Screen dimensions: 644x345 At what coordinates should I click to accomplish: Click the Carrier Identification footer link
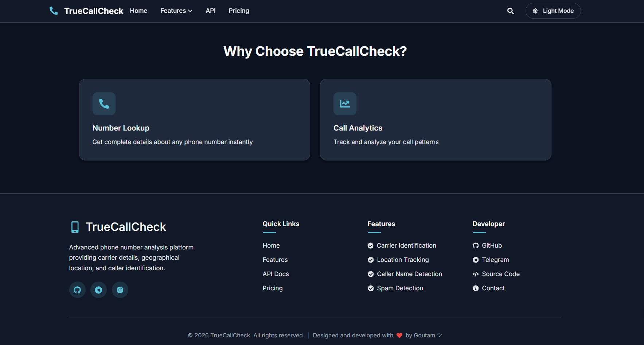click(x=406, y=245)
